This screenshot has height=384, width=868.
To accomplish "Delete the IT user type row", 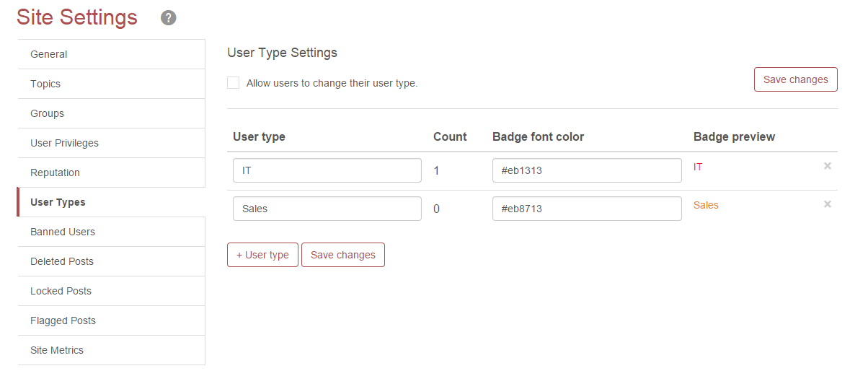I will (x=827, y=166).
